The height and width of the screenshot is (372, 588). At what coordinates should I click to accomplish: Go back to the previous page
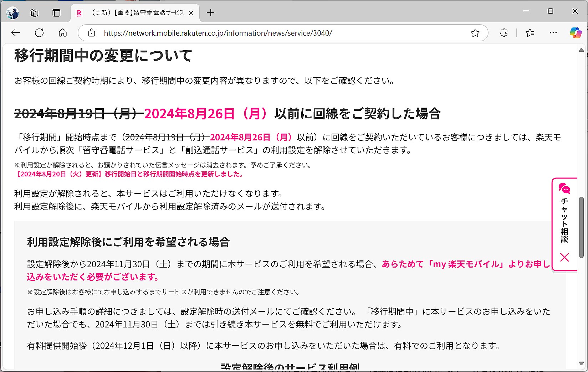coord(15,33)
